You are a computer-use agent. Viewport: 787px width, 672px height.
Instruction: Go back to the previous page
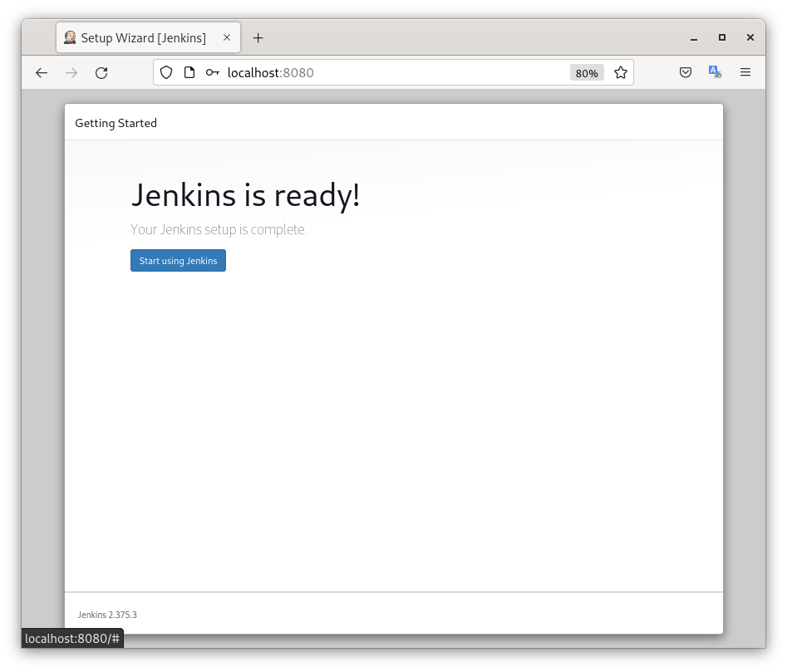click(x=42, y=73)
